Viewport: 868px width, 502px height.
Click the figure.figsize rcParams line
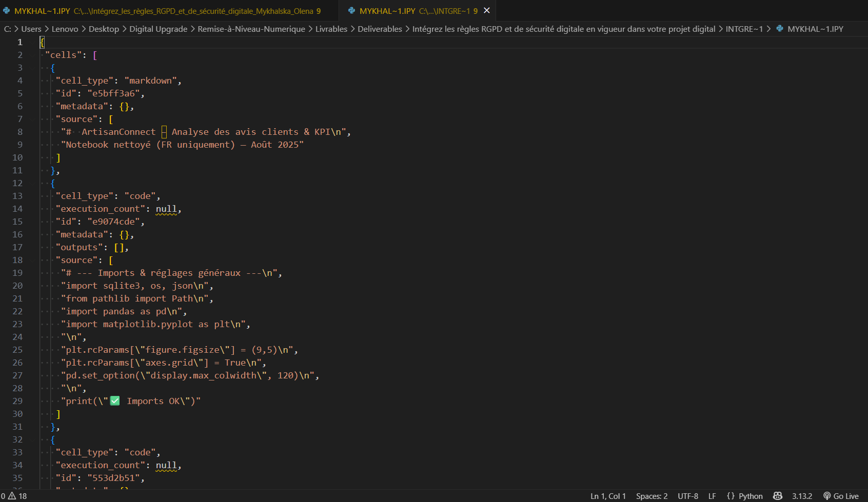tap(180, 350)
